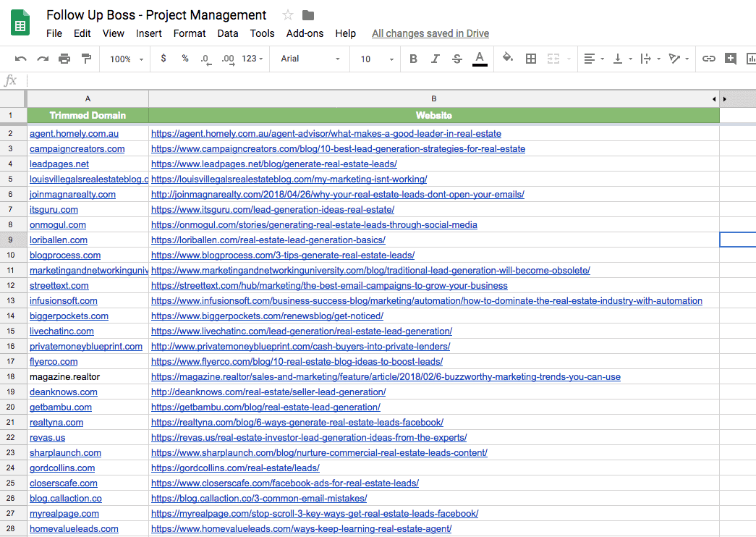Screen dimensions: 756x537
Task: Open merge cells dropdown arrow
Action: click(569, 59)
